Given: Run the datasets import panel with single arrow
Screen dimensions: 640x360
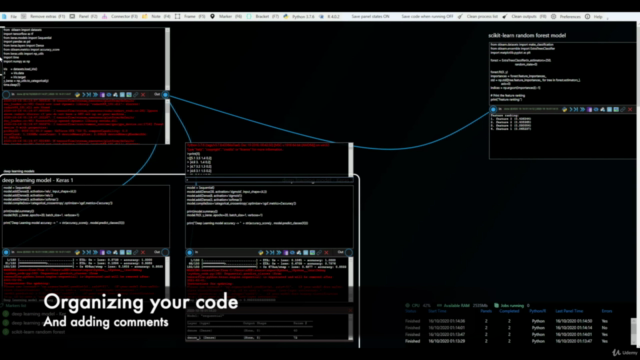Looking at the screenshot, I should point(84,95).
